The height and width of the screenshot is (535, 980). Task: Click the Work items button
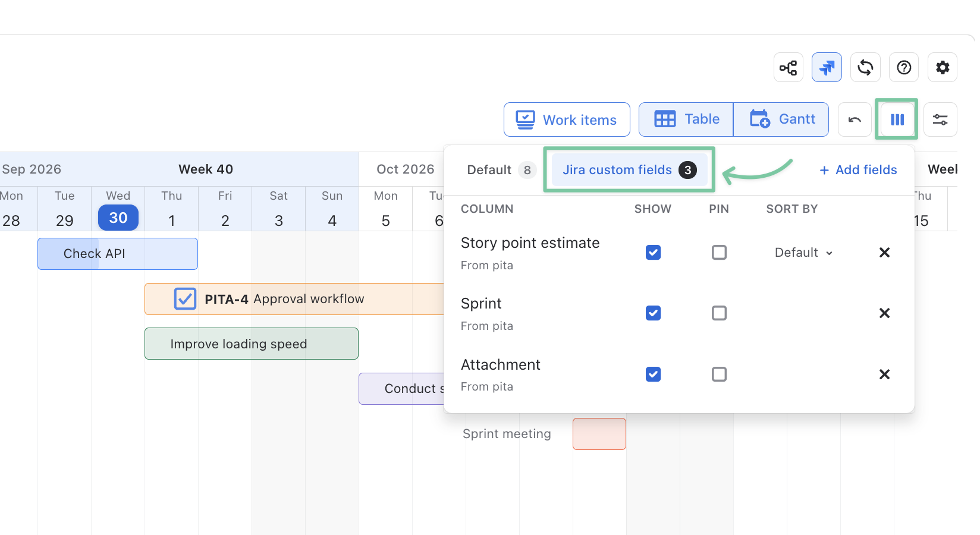coord(567,119)
